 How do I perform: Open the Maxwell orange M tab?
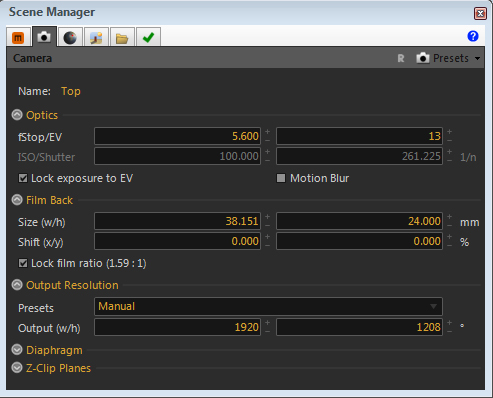(18, 37)
